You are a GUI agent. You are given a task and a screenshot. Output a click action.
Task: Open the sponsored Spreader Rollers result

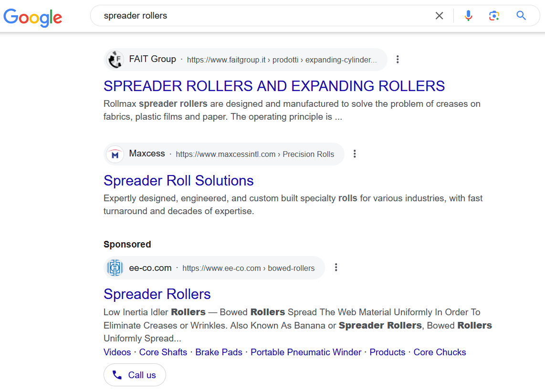157,294
